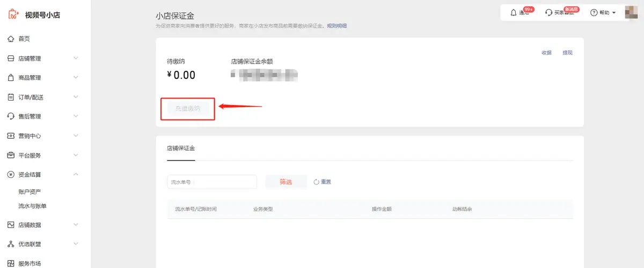The height and width of the screenshot is (268, 644).
Task: Click the 充值缴纳 button
Action: (188, 109)
